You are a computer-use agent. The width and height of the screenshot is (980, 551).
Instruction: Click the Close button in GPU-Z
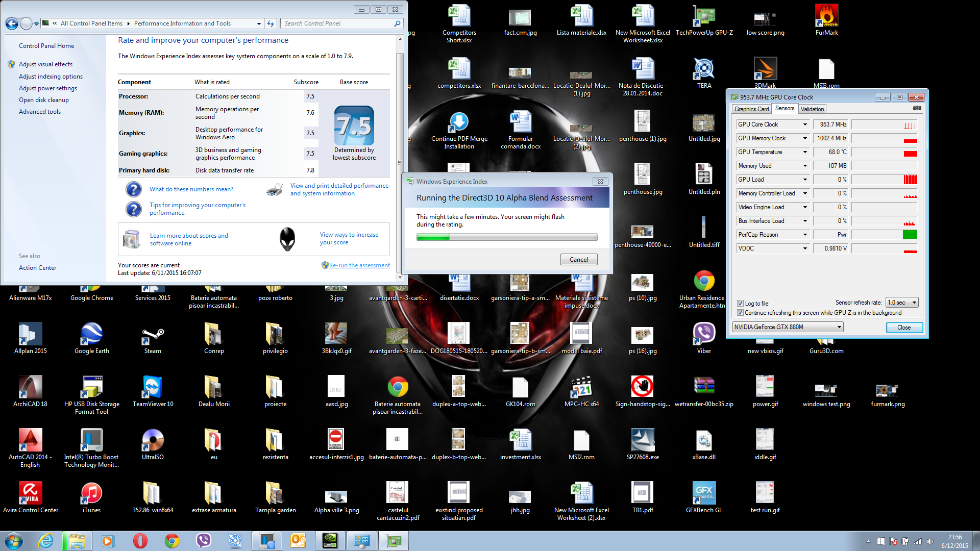904,328
